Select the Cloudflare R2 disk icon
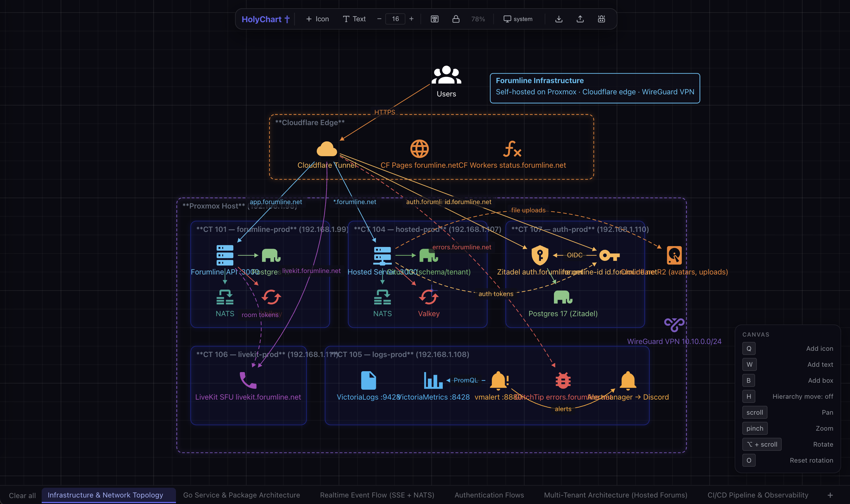The width and height of the screenshot is (850, 504). point(674,255)
